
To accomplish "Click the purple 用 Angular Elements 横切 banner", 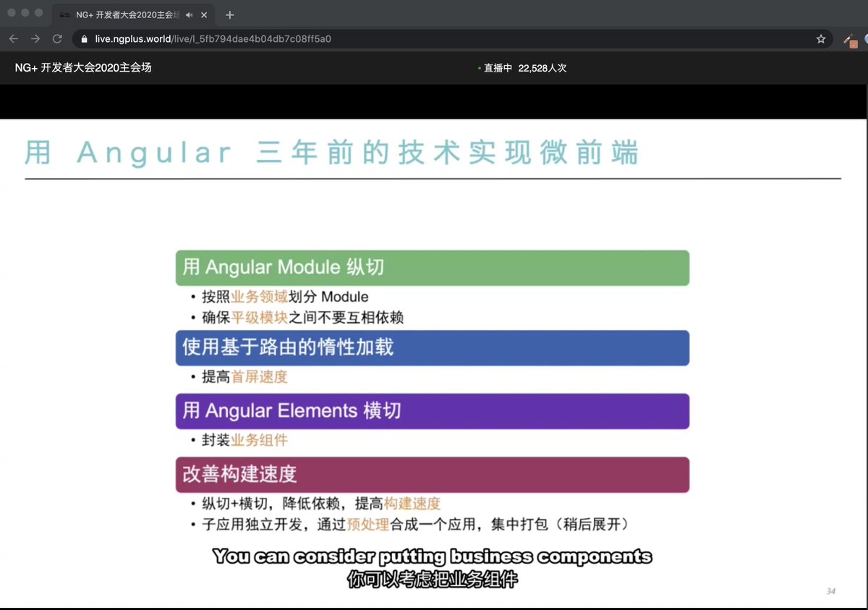I will [431, 411].
